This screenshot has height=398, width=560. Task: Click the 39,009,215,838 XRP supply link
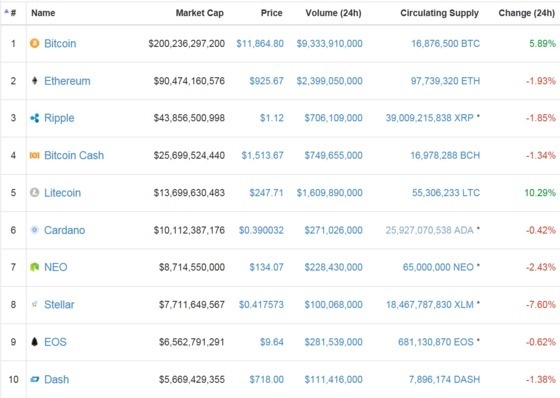(430, 118)
